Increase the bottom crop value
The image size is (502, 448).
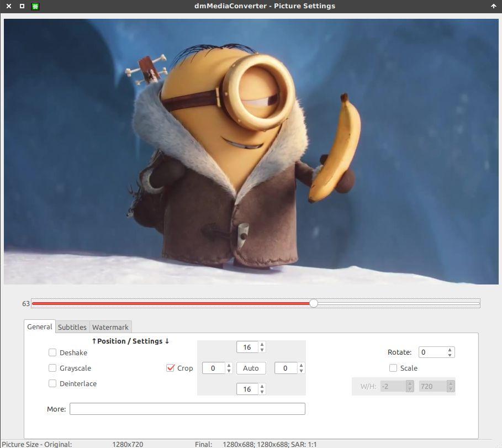pos(262,387)
